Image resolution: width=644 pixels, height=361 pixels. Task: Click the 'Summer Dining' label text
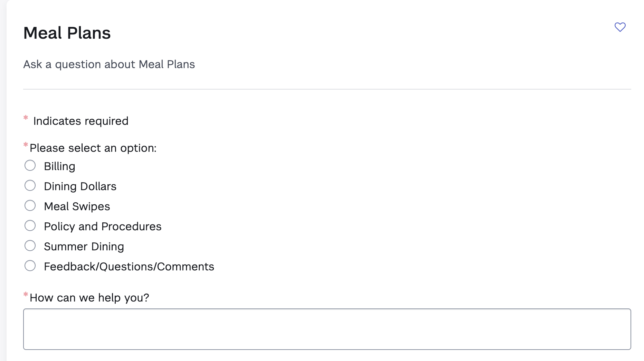84,247
